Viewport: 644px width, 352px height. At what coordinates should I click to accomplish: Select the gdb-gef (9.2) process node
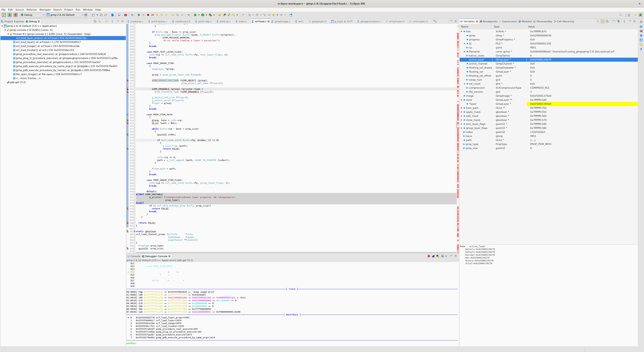click(x=18, y=82)
